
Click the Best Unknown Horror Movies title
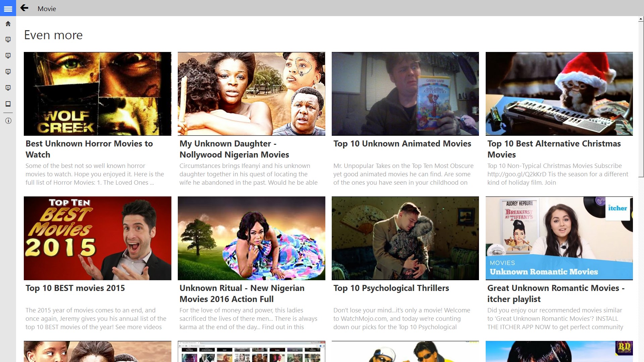[x=89, y=149]
